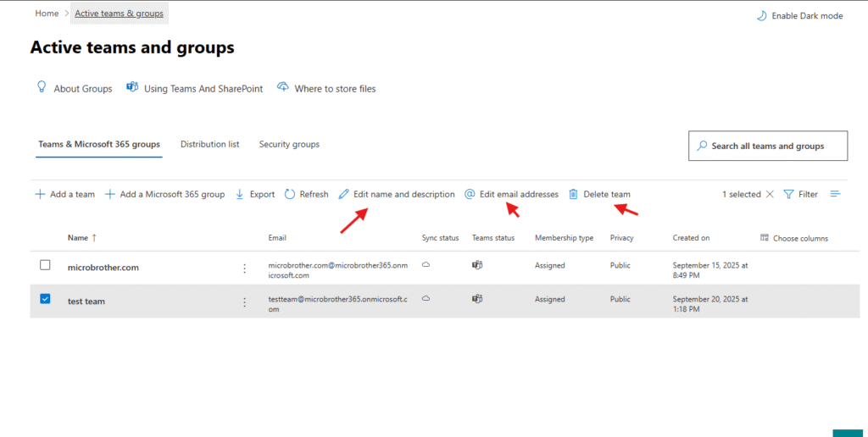The height and width of the screenshot is (437, 868).
Task: Click the Add a team plus icon
Action: [x=40, y=195]
